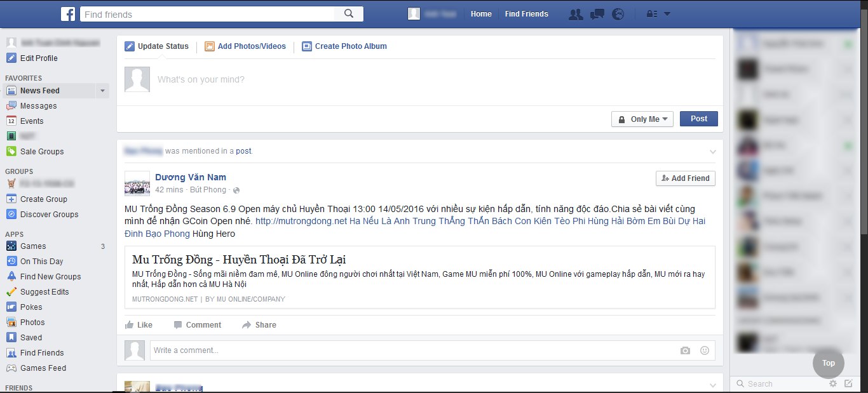Open Sale Groups in sidebar
Image resolution: width=868 pixels, height=393 pixels.
pyautogui.click(x=42, y=152)
